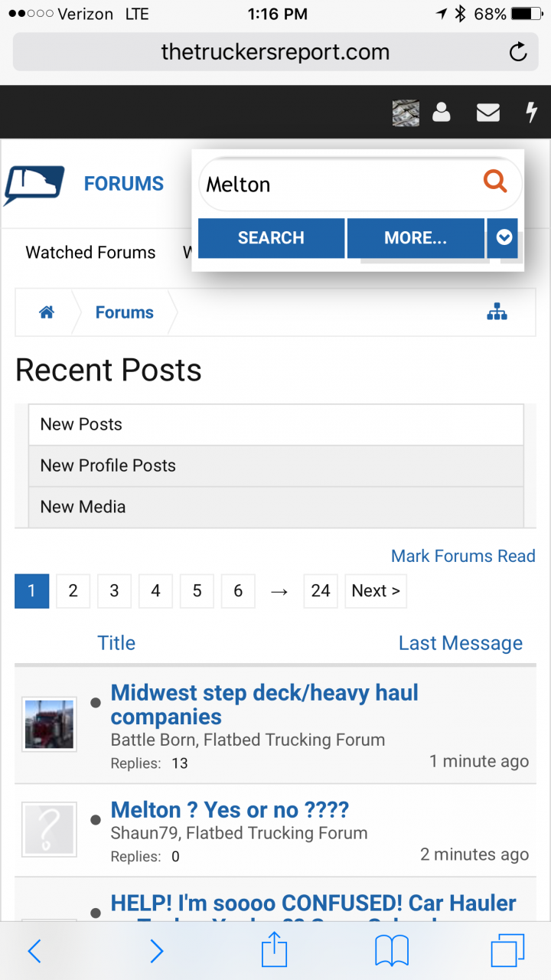Viewport: 551px width, 980px height.
Task: Click the orange search magnifier icon
Action: coord(495,181)
